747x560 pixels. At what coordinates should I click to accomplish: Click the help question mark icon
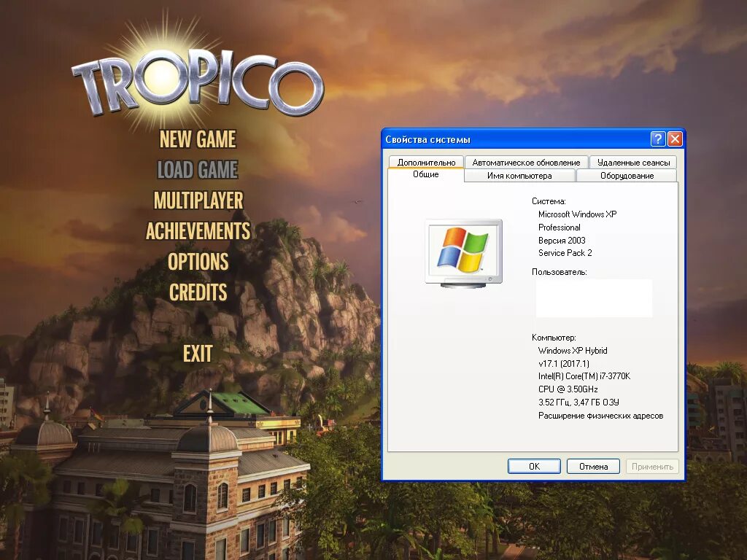(658, 139)
